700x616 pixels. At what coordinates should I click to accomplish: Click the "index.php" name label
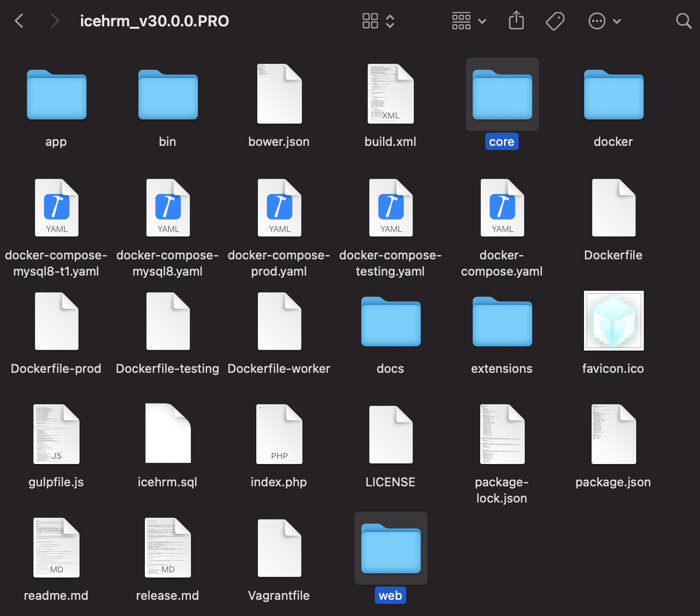[x=279, y=482]
